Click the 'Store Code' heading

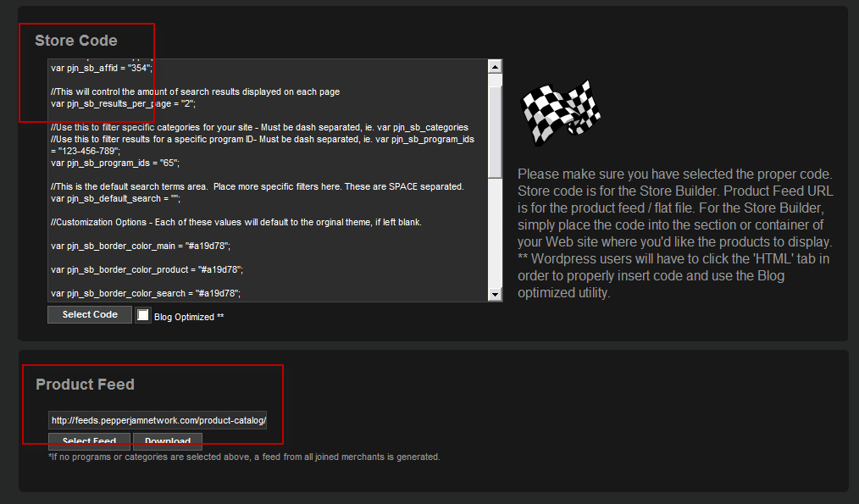(76, 41)
